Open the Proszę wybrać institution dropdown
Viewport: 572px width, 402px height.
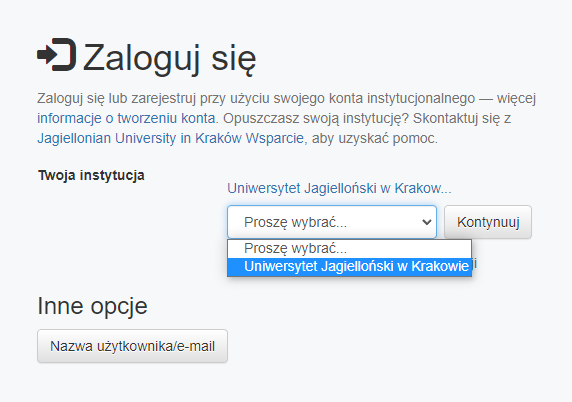(x=332, y=222)
